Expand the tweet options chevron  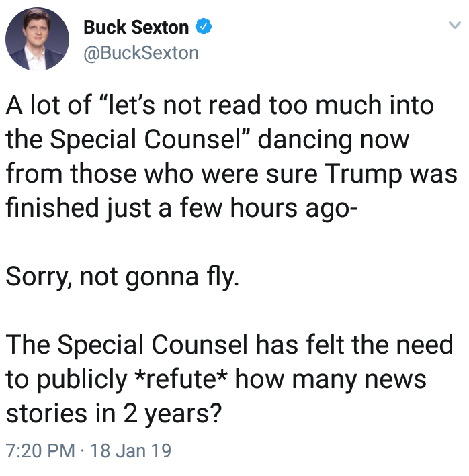pyautogui.click(x=455, y=25)
